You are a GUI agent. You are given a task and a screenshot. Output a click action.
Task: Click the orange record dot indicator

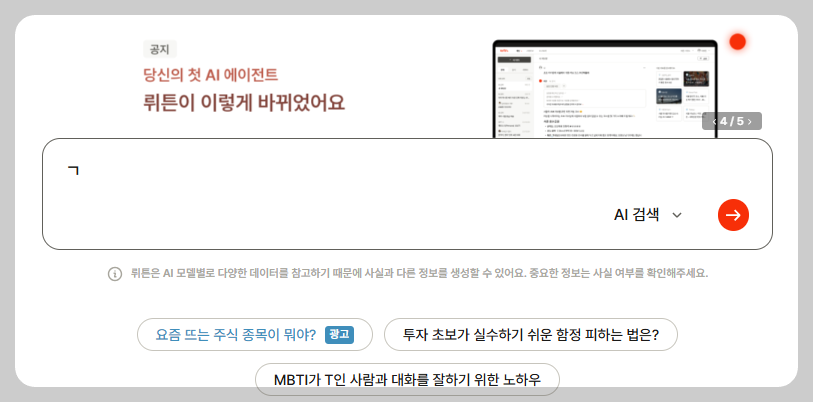click(x=737, y=42)
